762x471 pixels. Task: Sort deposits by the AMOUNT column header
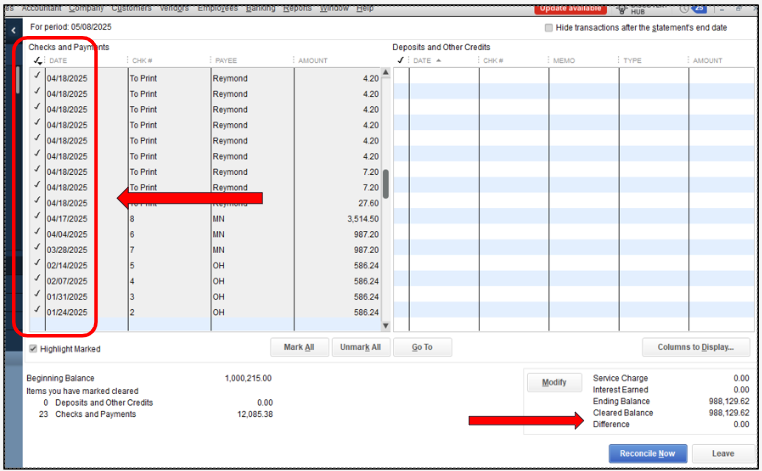pyautogui.click(x=708, y=60)
